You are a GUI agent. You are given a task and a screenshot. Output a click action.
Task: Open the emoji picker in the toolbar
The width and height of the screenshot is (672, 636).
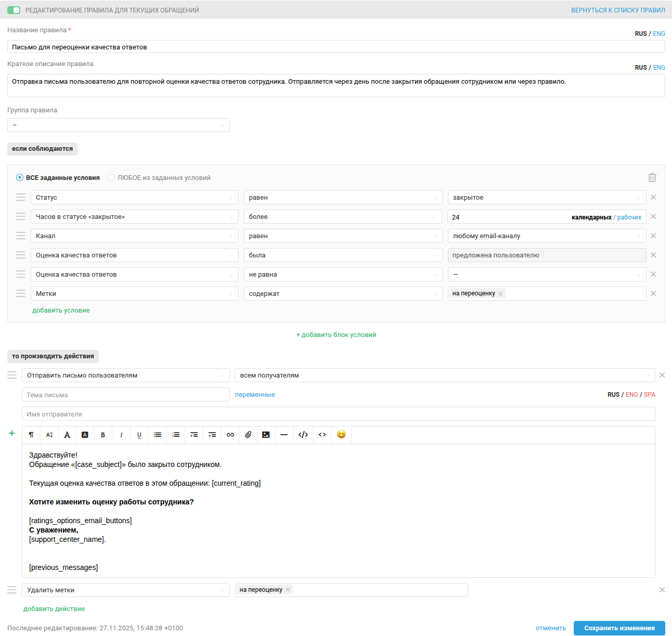pos(341,435)
